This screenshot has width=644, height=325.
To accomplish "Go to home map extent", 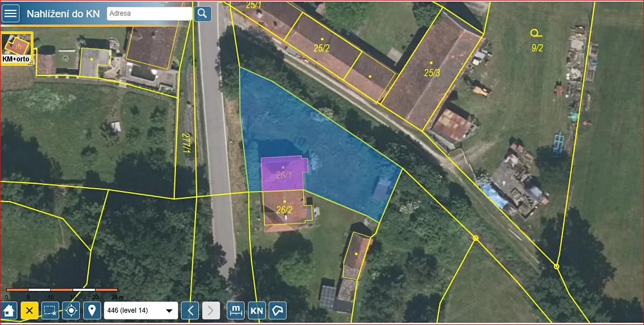I will 8,310.
